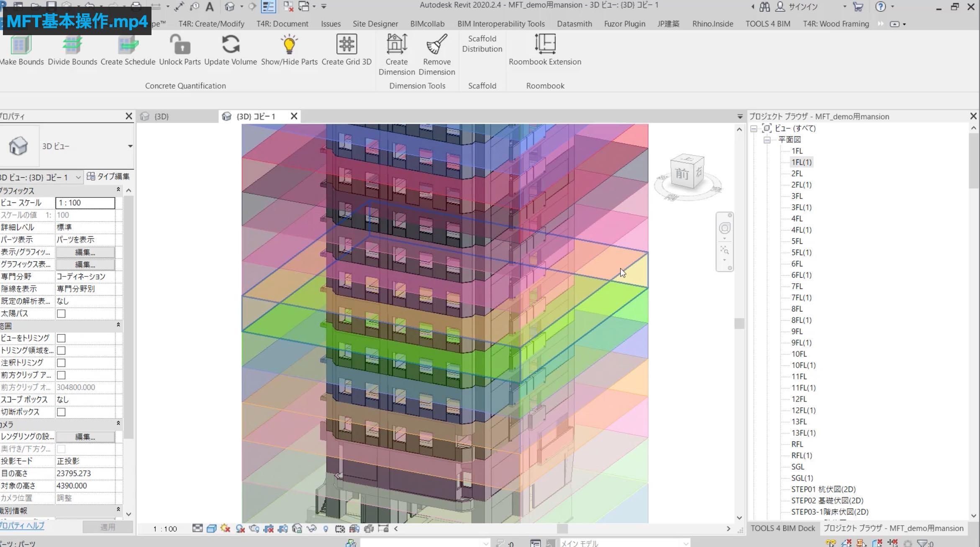
Task: Toggle Show/Hide Parts lightbulb icon
Action: coord(289,45)
